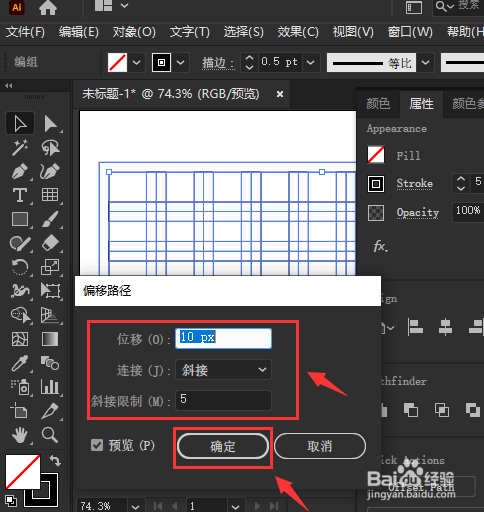Screen dimensions: 484x512
Task: Go to the Home screen
Action: coord(48,7)
